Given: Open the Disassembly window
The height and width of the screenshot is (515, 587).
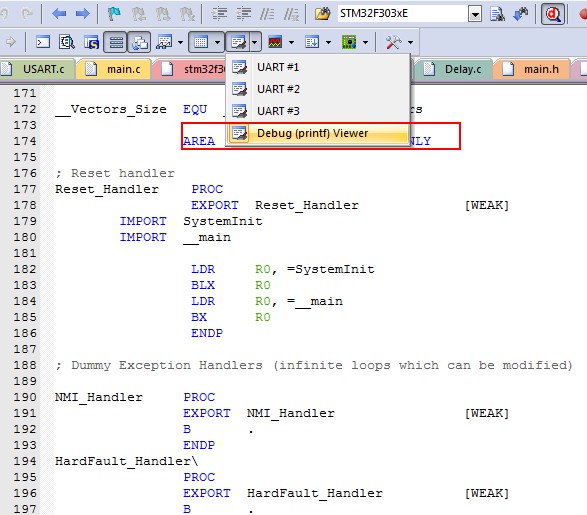Looking at the screenshot, I should [67, 42].
